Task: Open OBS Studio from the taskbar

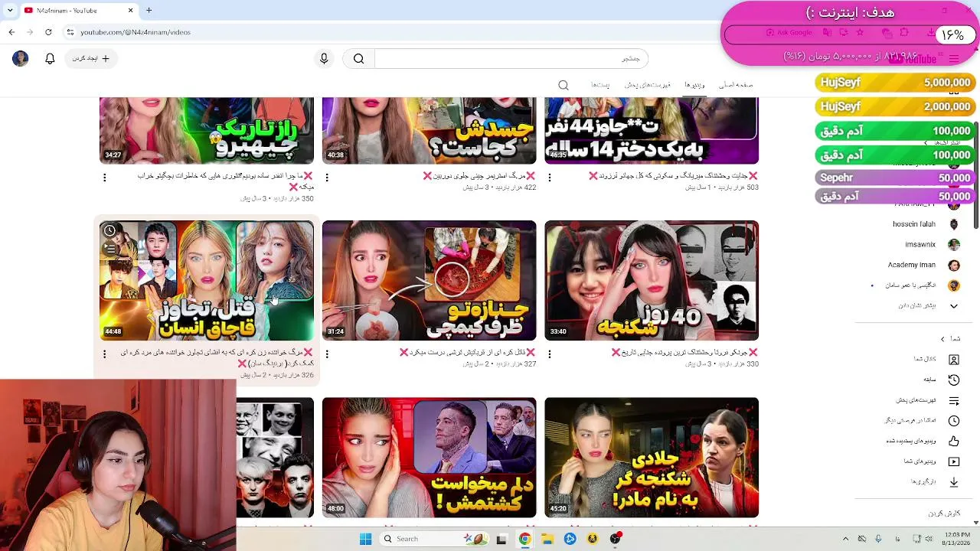Action: (x=615, y=539)
